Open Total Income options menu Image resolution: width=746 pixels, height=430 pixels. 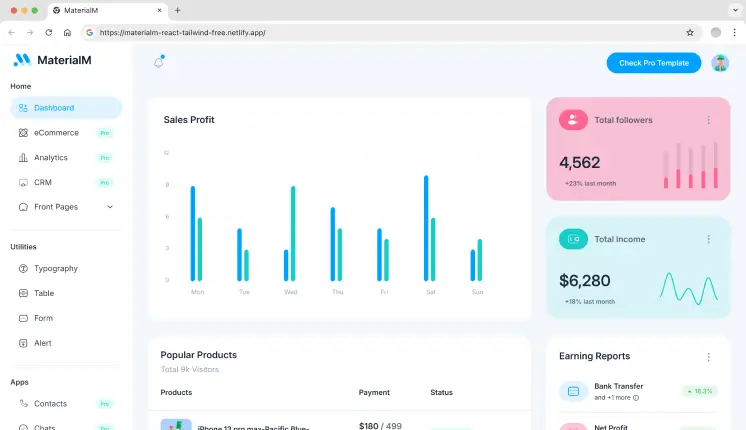pos(709,239)
